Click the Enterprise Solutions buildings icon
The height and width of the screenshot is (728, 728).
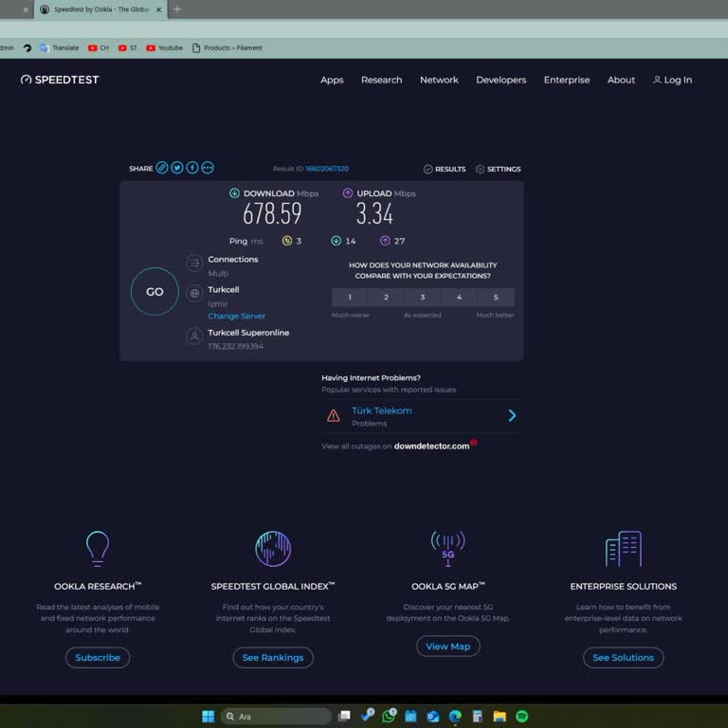pyautogui.click(x=624, y=549)
